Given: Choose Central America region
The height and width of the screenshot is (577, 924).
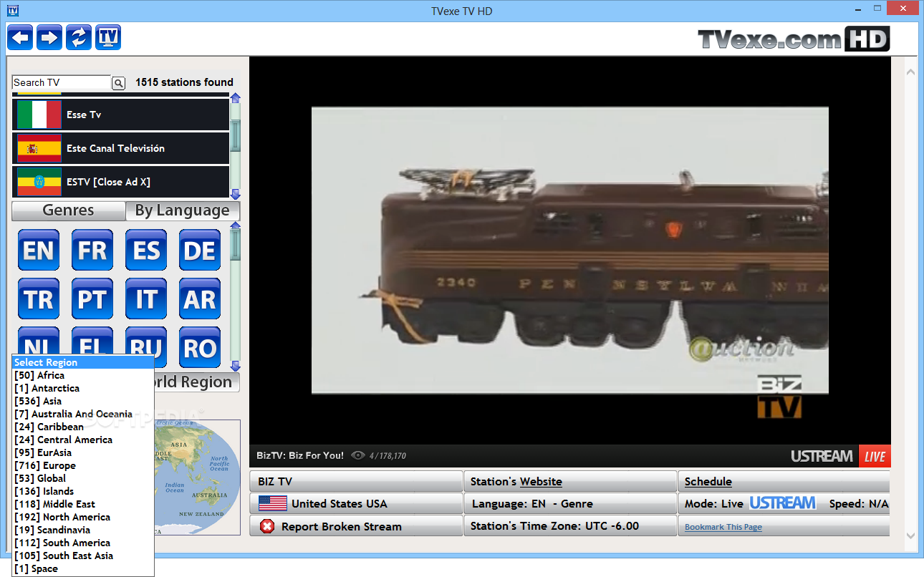Looking at the screenshot, I should 83,440.
